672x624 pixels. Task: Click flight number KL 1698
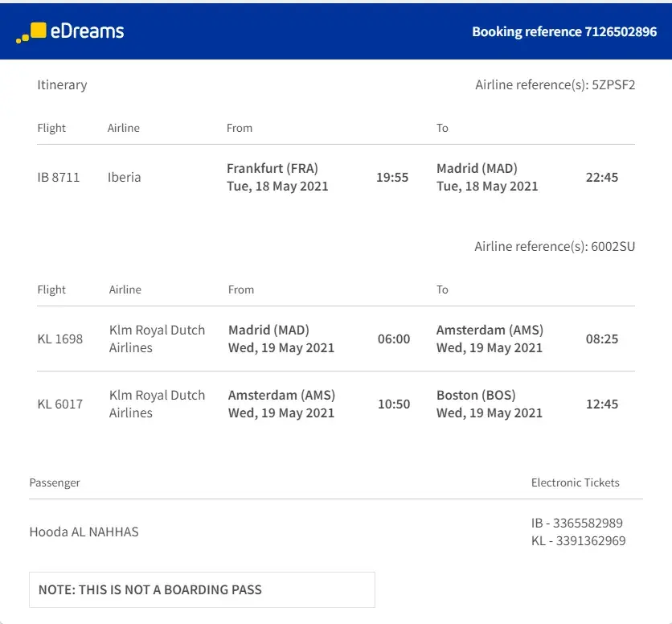click(x=60, y=339)
